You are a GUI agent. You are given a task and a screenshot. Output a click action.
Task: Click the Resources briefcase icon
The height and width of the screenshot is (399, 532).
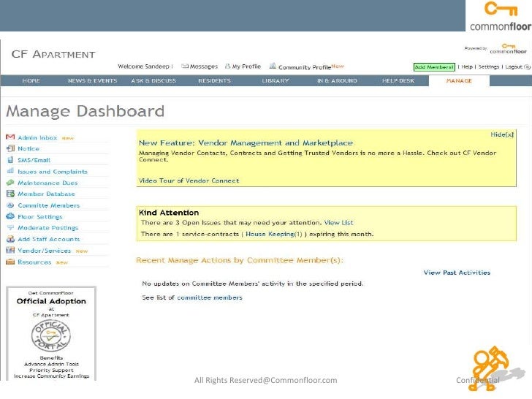(10, 262)
